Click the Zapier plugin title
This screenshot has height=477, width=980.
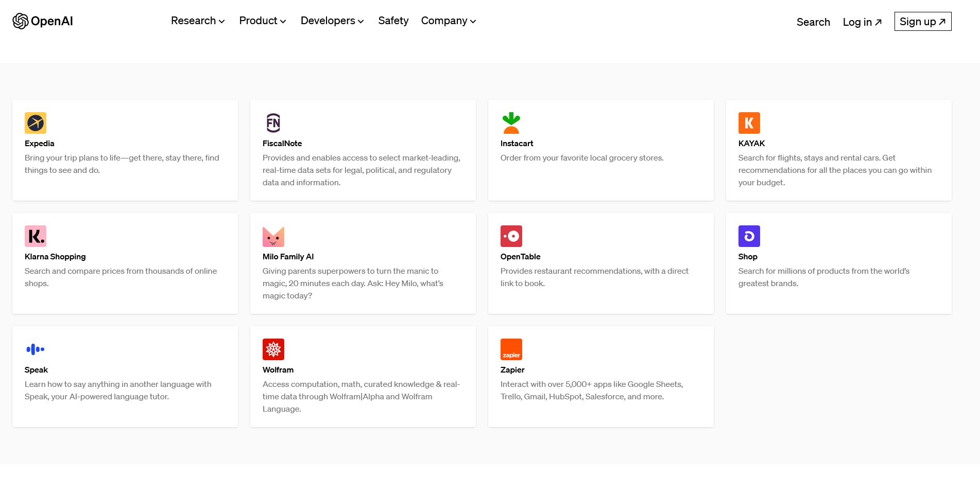pyautogui.click(x=512, y=370)
